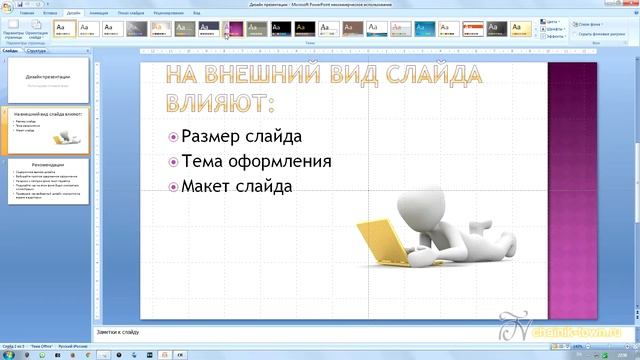
Task: Open the PowerPoint Help icon
Action: point(636,13)
